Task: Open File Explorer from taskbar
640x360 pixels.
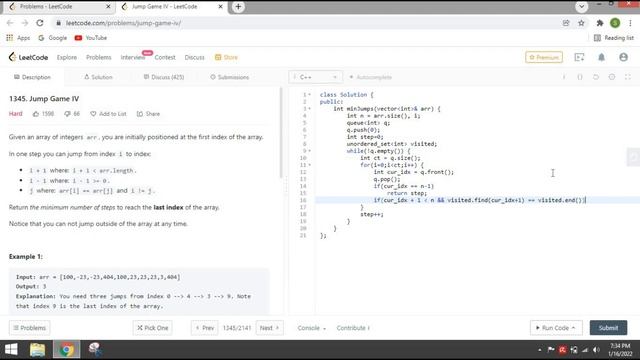Action: (37, 350)
